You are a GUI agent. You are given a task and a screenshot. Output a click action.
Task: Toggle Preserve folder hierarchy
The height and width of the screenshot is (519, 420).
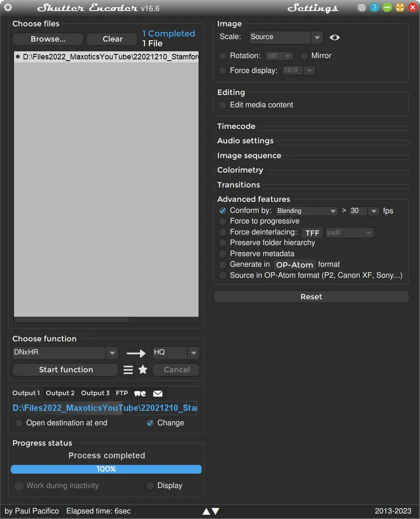[223, 243]
